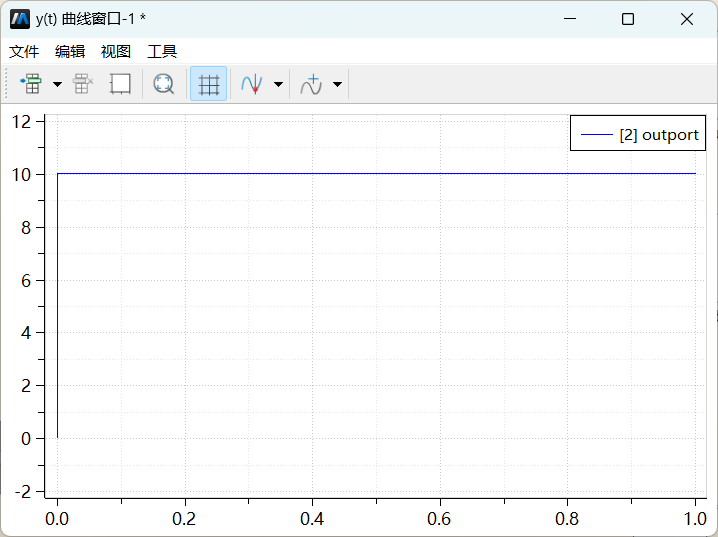Open the 工具 menu
This screenshot has height=537, width=718.
click(162, 51)
